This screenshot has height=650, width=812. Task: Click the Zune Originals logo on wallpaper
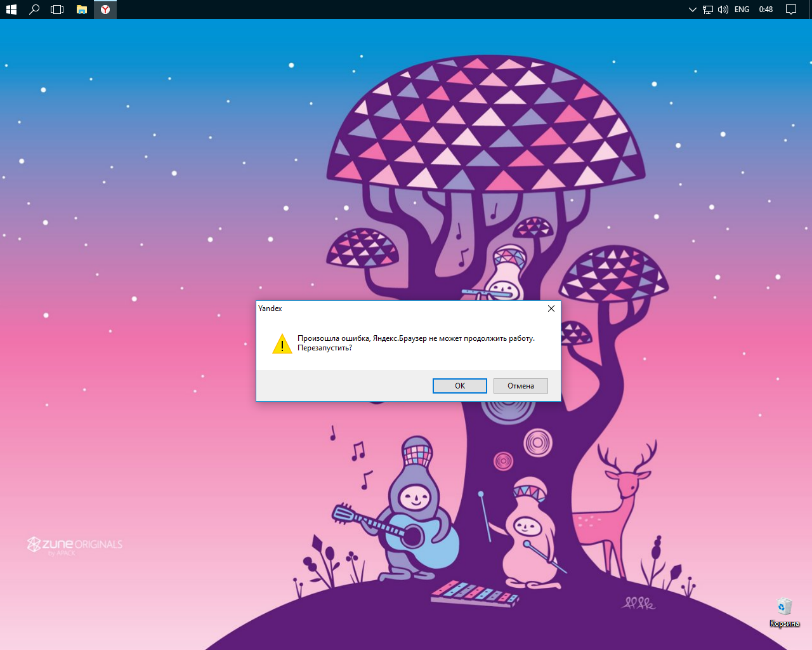coord(75,545)
